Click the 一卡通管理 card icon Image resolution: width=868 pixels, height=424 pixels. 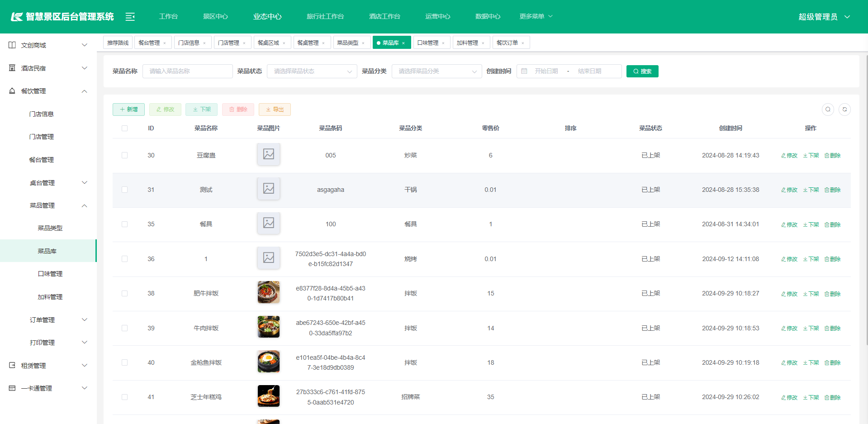tap(12, 388)
